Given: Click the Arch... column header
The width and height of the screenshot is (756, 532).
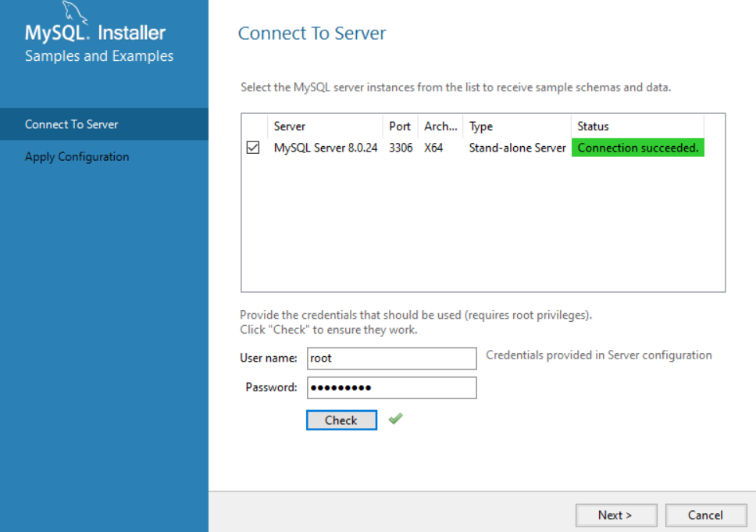Looking at the screenshot, I should click(440, 127).
